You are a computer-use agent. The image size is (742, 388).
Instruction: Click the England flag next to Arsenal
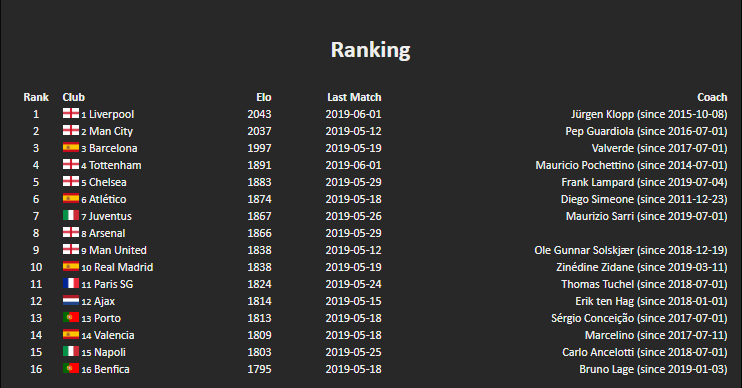71,232
